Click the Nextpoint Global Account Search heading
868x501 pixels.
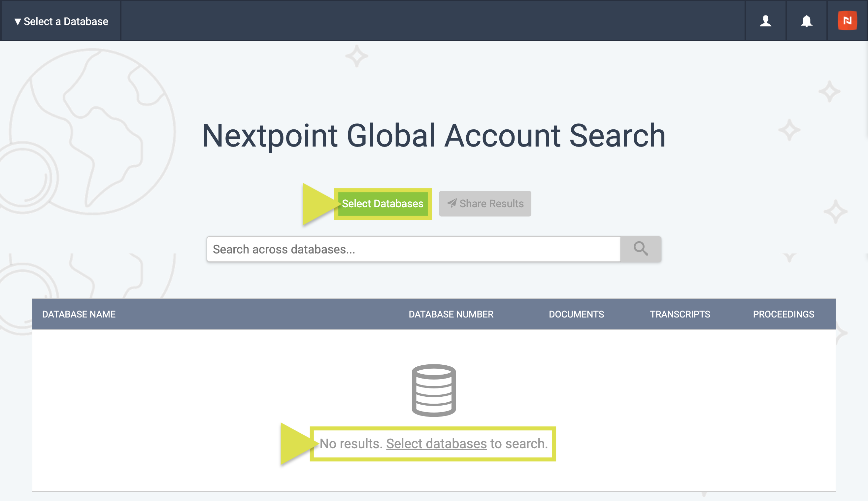434,136
